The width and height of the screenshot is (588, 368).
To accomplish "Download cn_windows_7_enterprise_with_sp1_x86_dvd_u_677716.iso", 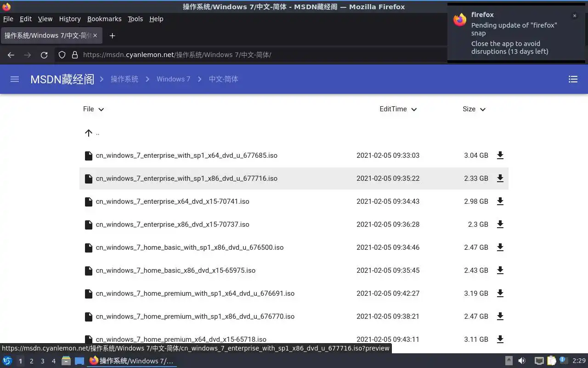I will [x=500, y=178].
